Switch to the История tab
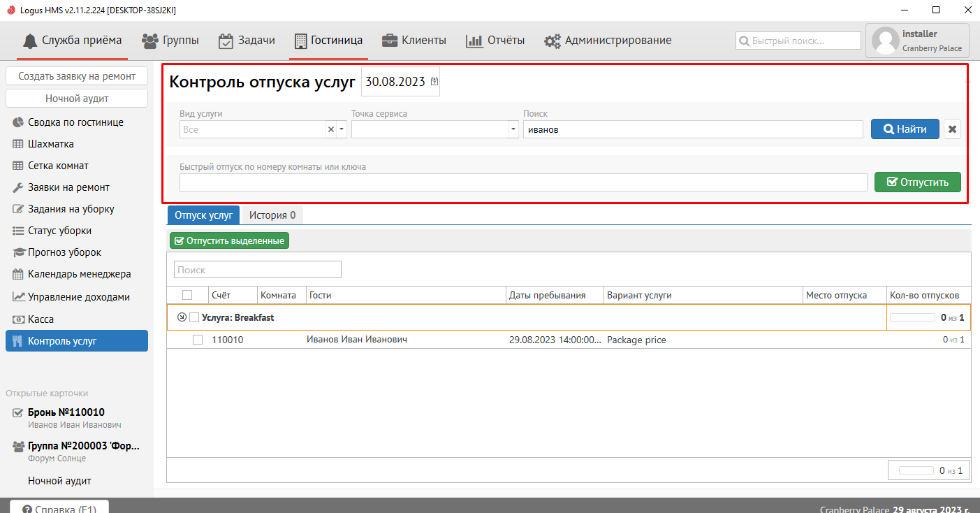 click(272, 215)
